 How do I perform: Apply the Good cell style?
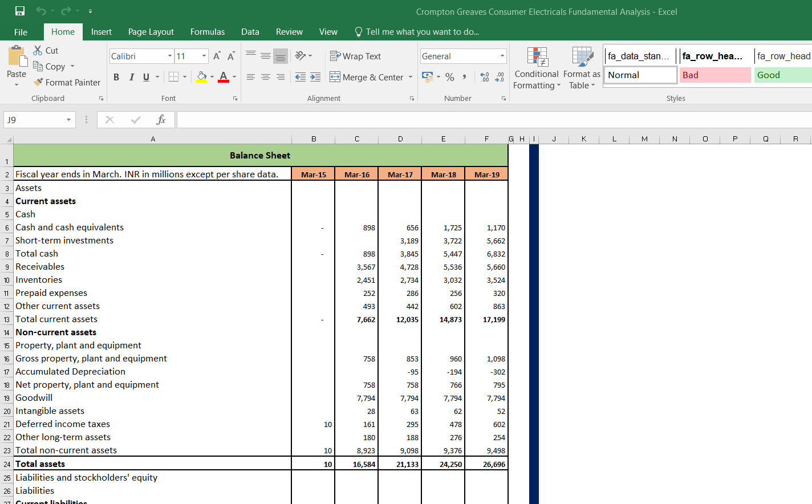tap(783, 75)
